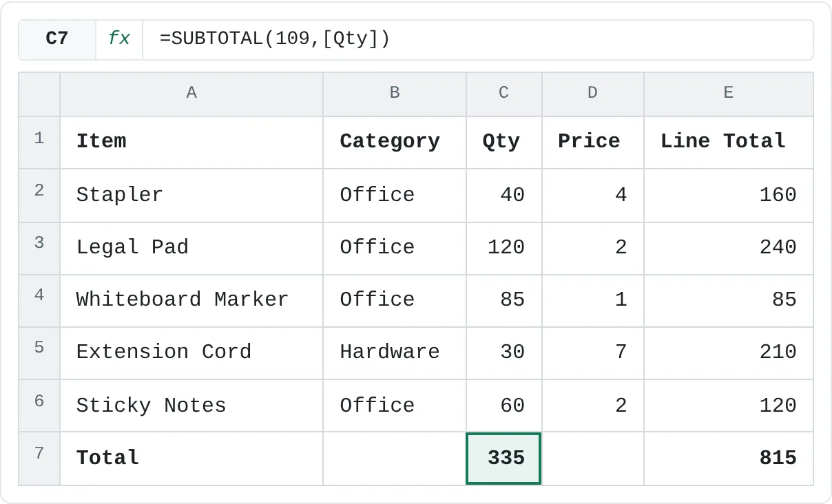This screenshot has height=504, width=832.
Task: Select row 2 header
Action: (39, 196)
